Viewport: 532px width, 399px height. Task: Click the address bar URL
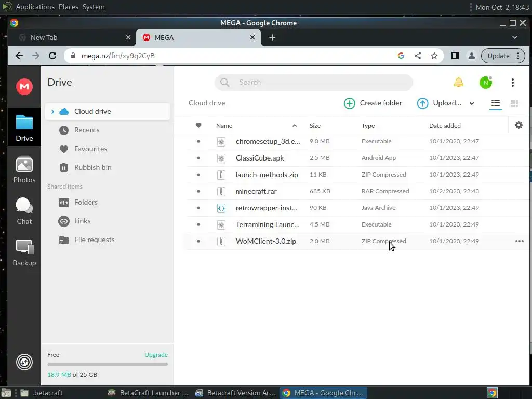[x=118, y=56]
